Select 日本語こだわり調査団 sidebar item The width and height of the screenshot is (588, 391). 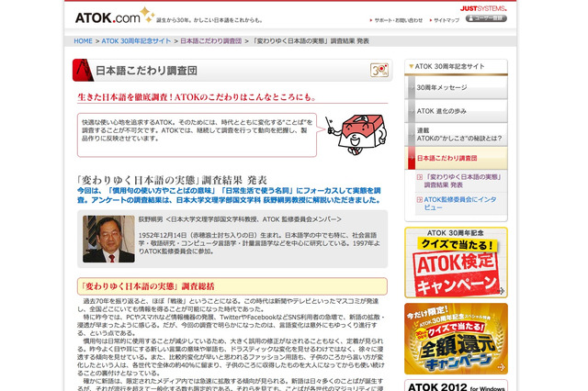[x=456, y=158]
